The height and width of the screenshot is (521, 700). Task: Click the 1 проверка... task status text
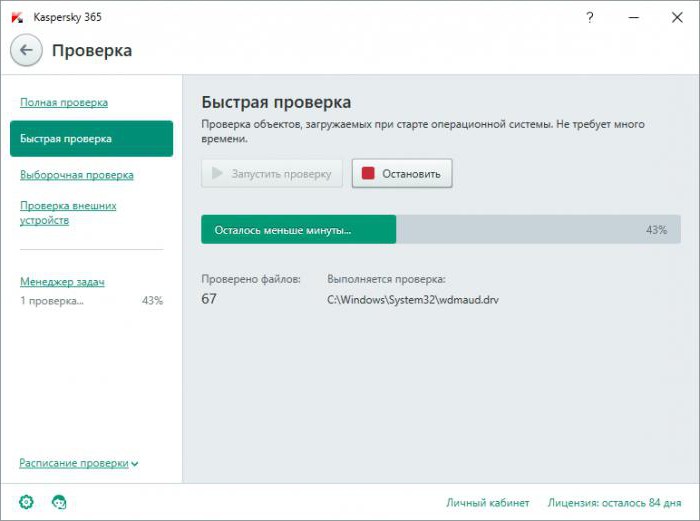[x=52, y=300]
